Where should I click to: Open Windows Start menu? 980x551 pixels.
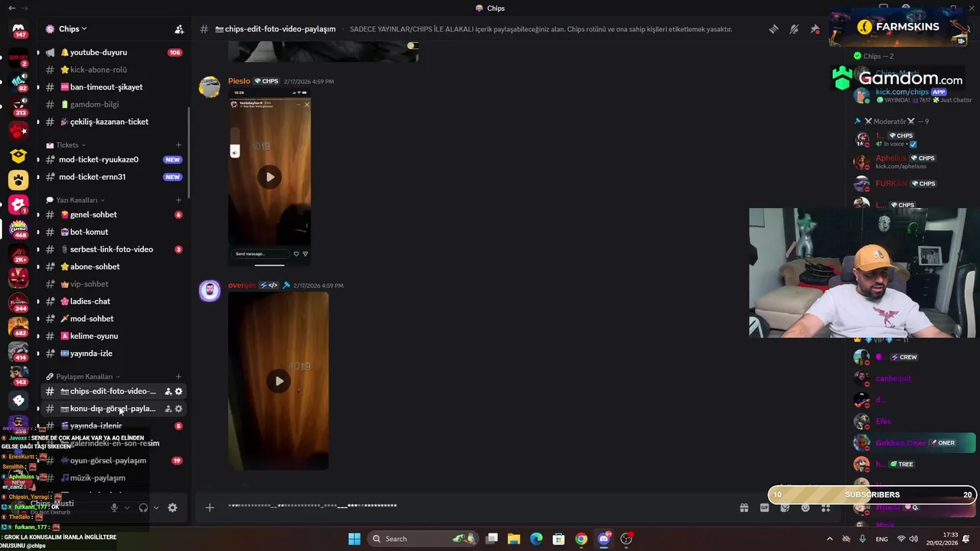(x=354, y=539)
